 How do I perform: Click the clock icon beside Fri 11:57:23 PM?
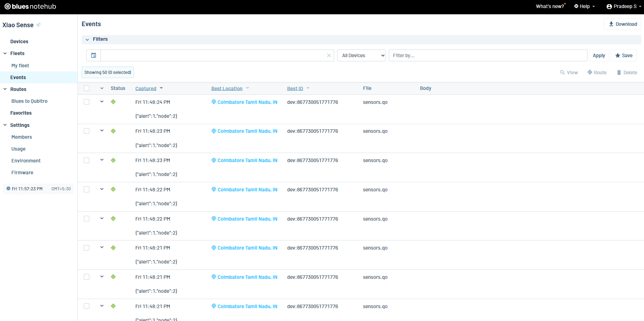tap(8, 189)
